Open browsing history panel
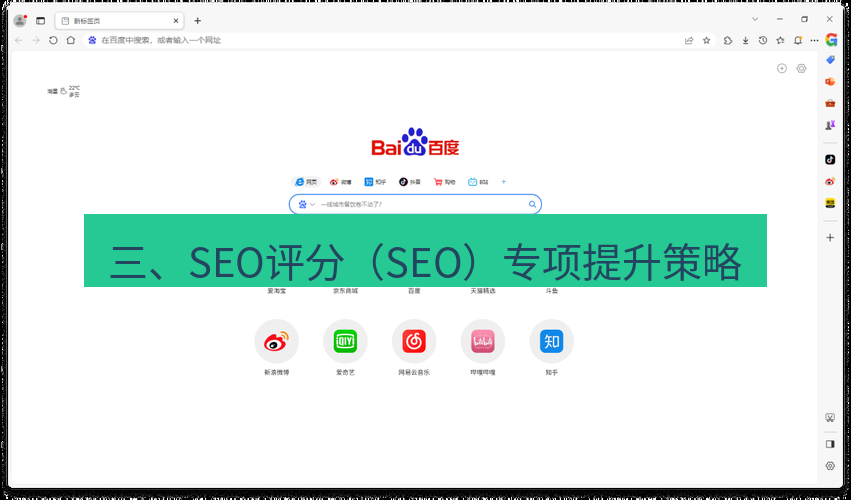 763,40
